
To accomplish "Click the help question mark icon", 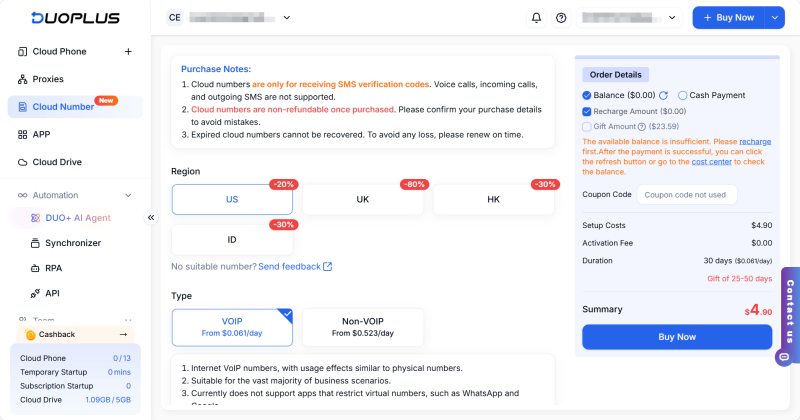I will coord(561,18).
